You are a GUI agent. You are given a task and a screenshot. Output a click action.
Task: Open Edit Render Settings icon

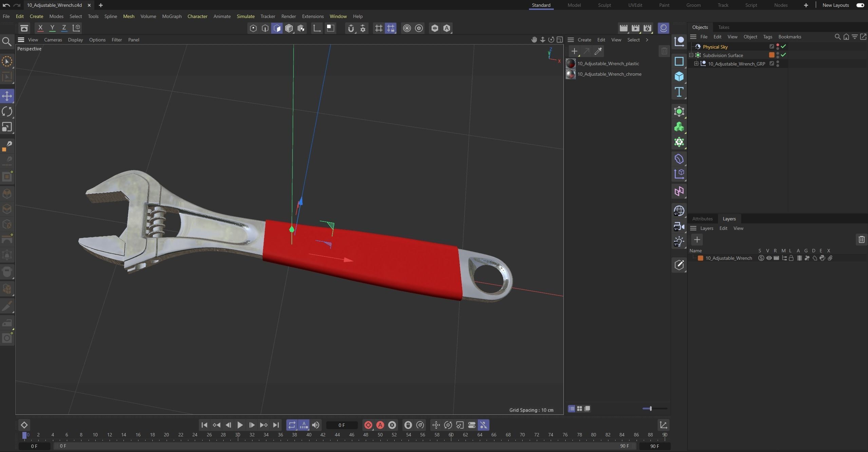point(647,28)
